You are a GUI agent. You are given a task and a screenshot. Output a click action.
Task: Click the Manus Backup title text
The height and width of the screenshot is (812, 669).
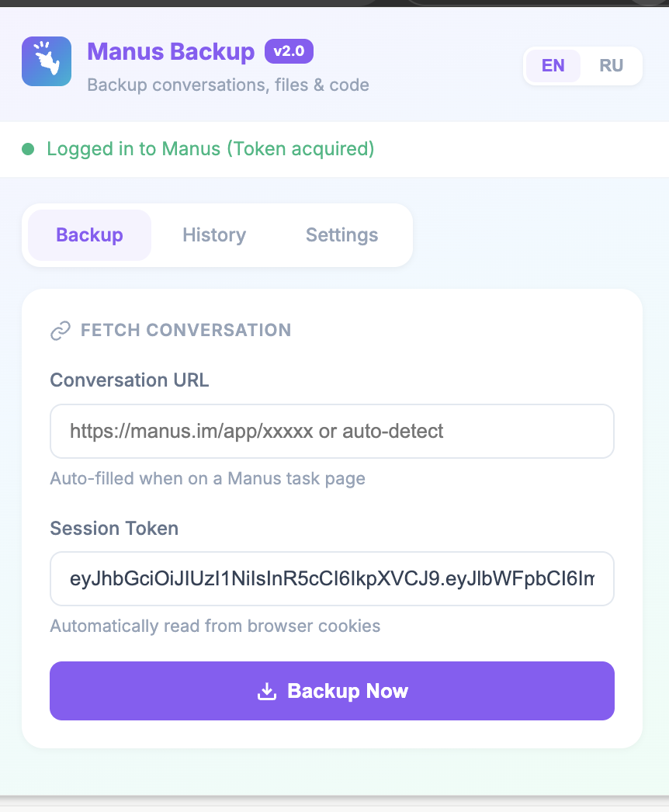tap(171, 52)
